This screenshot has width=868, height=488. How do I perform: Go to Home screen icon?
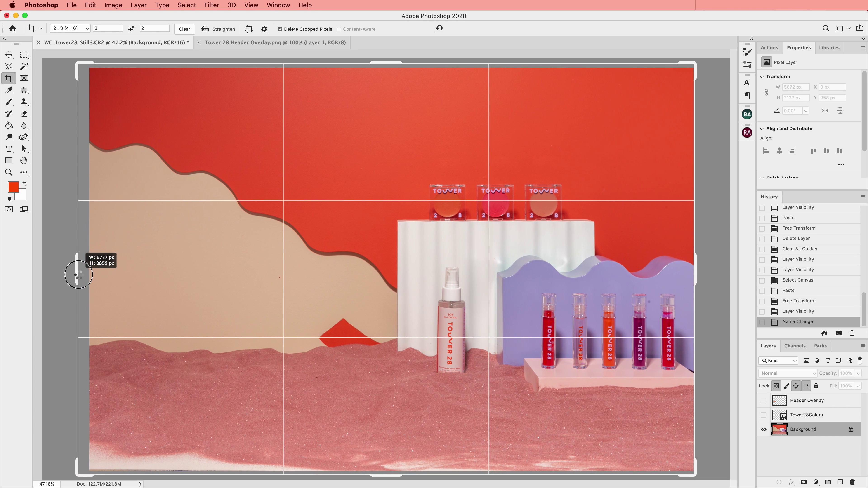pyautogui.click(x=12, y=29)
